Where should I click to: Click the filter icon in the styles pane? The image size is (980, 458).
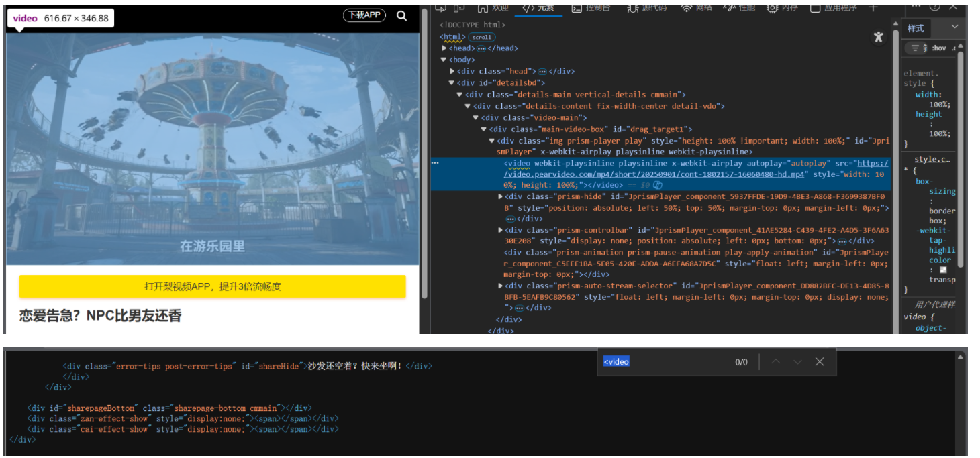pyautogui.click(x=915, y=48)
